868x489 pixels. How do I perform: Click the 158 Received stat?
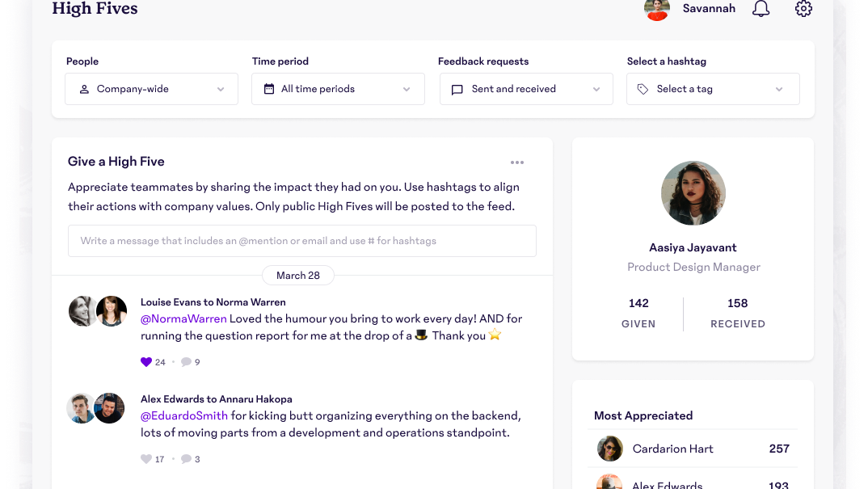737,312
